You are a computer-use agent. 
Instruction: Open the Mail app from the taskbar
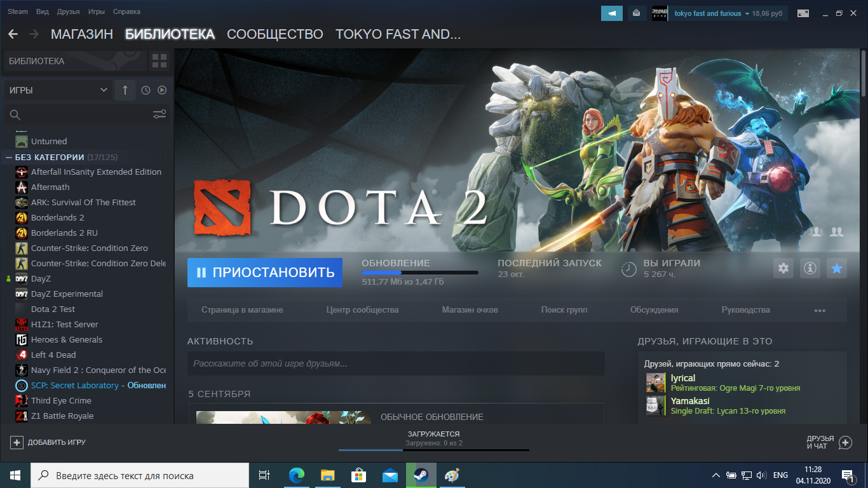(x=390, y=475)
